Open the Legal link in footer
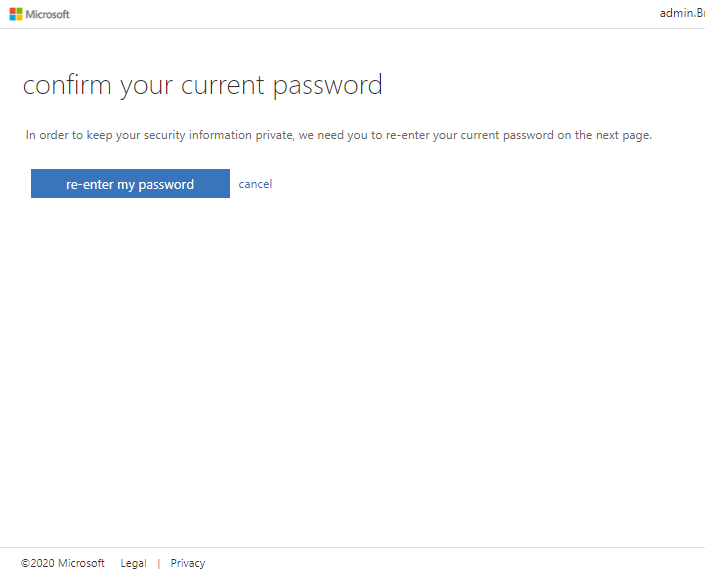Screen dimensions: 705x576 coord(134,563)
